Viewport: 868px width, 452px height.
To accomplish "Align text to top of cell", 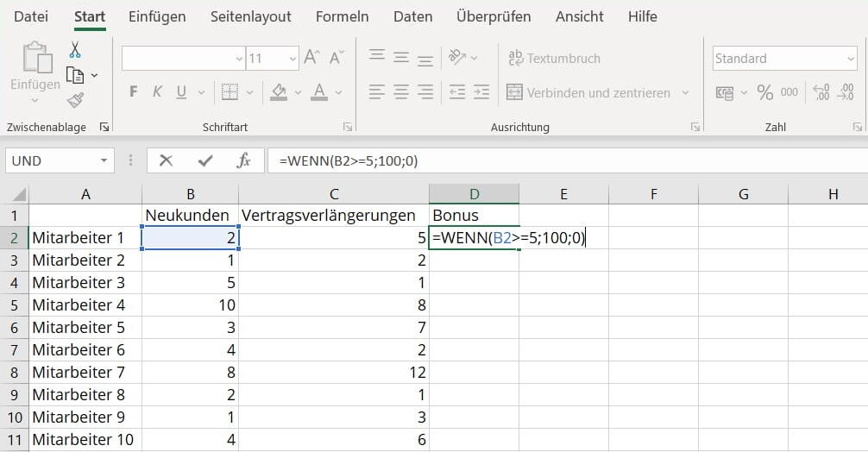I will (377, 55).
